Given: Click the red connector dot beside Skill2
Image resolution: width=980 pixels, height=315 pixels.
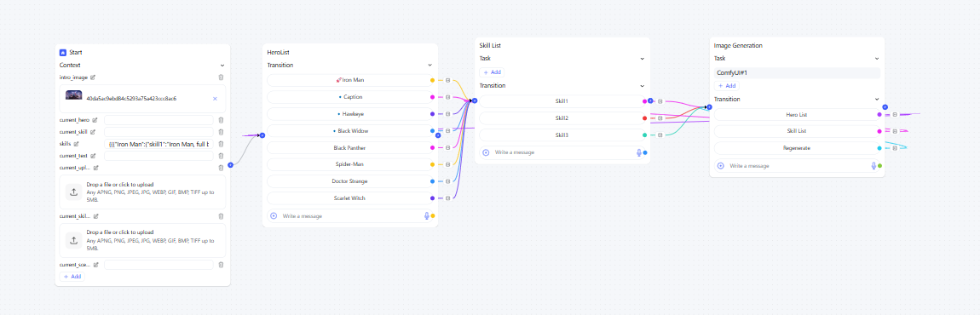Looking at the screenshot, I should coord(645,118).
